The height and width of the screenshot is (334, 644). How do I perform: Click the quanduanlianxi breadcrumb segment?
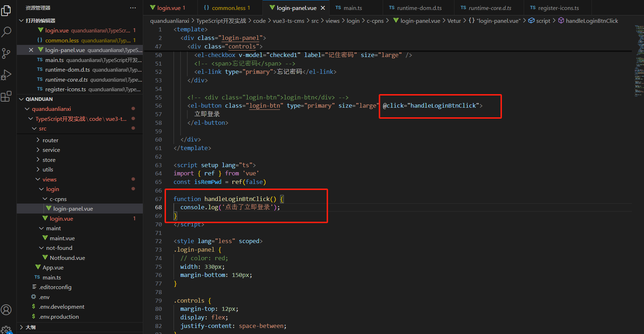coord(170,21)
